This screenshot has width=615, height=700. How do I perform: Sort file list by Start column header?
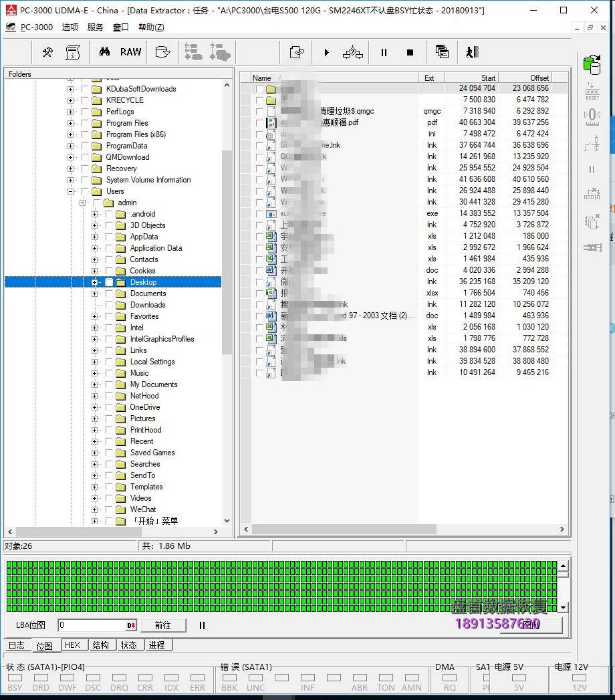471,78
